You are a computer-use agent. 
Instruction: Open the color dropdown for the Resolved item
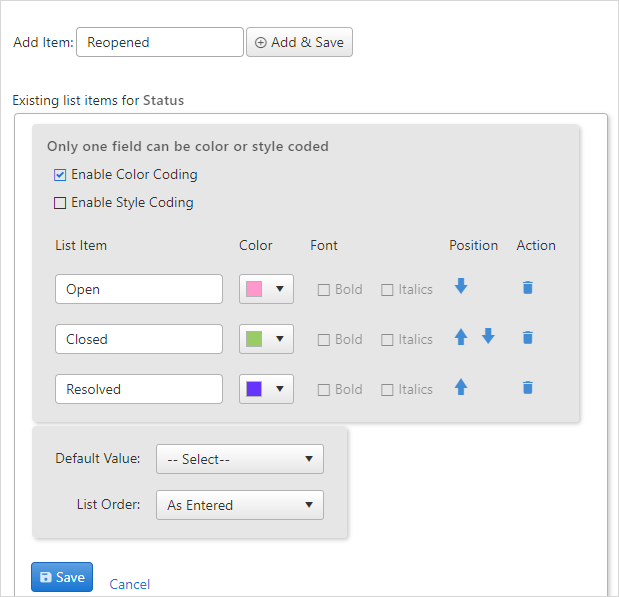266,389
